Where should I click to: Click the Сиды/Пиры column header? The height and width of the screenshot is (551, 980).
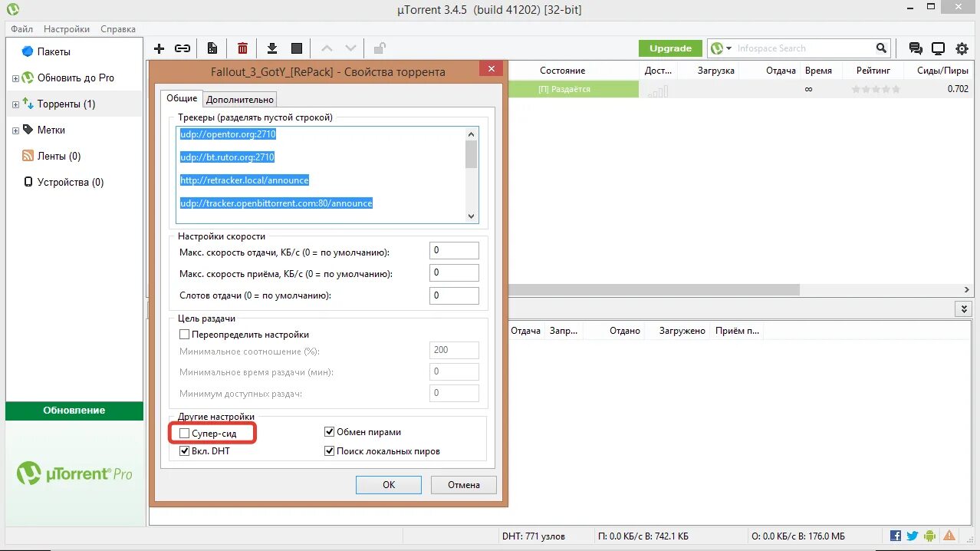(942, 71)
